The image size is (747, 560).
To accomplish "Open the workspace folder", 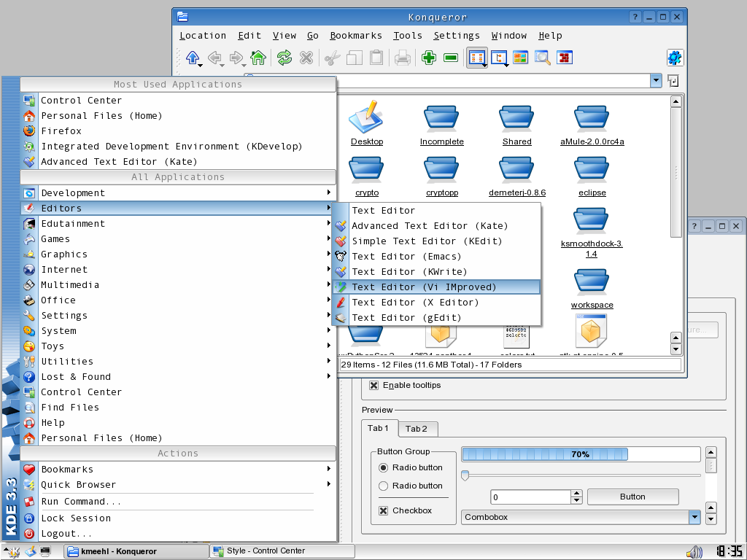I will [x=592, y=289].
